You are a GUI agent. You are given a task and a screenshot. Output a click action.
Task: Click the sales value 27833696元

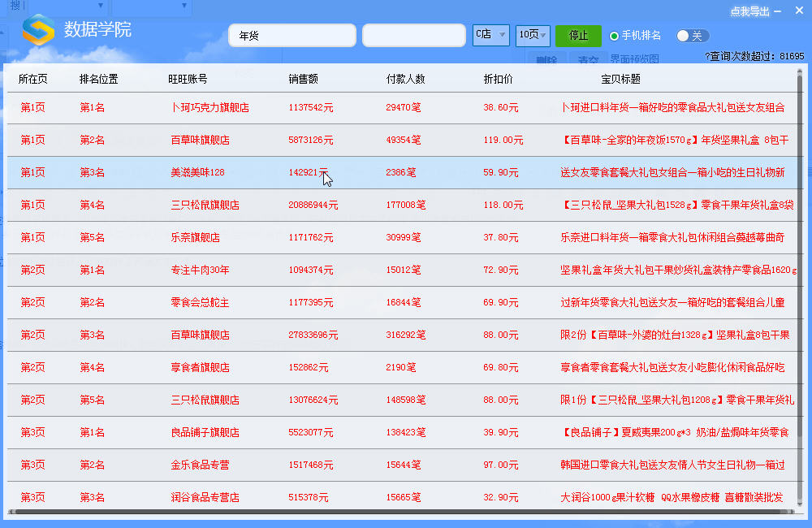(x=313, y=335)
